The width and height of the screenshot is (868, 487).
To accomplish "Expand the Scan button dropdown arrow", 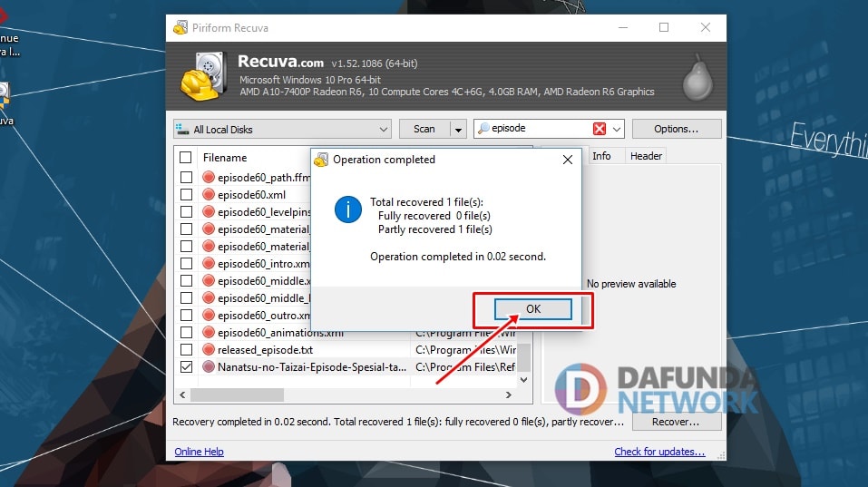I will click(458, 129).
